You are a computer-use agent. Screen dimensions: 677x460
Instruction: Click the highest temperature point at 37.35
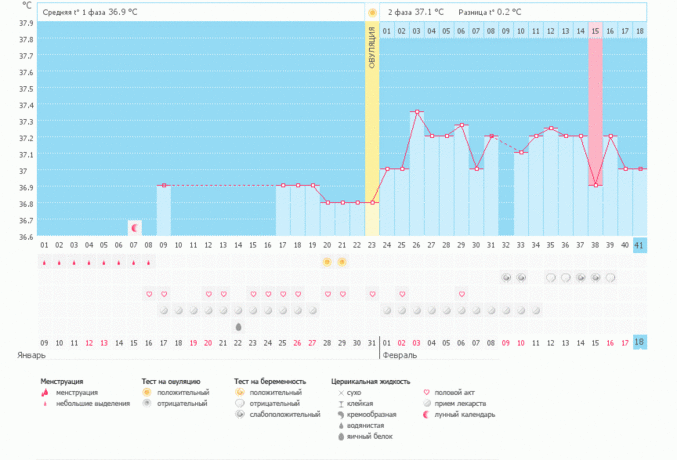click(417, 112)
